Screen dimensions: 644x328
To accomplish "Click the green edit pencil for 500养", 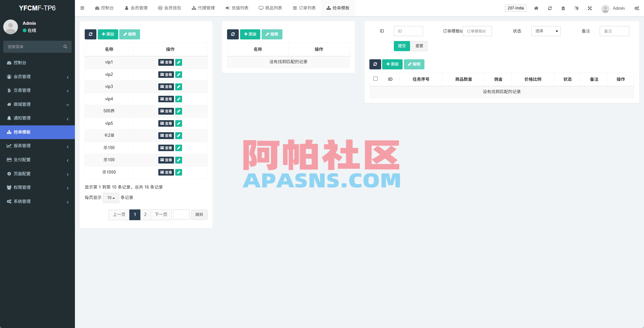I will tap(179, 111).
